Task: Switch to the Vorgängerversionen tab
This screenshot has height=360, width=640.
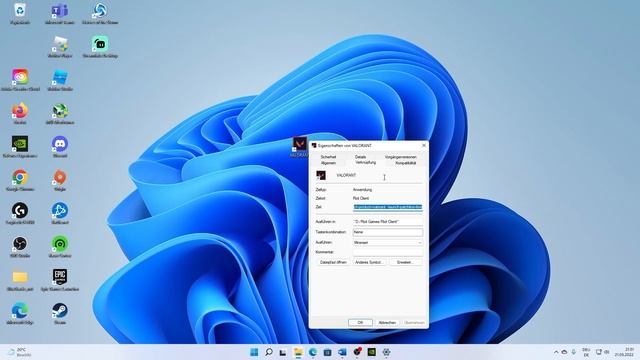Action: [400, 157]
